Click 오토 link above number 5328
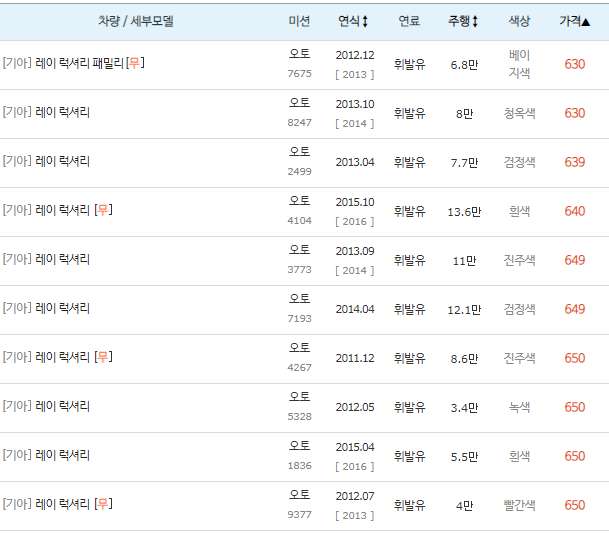Image resolution: width=609 pixels, height=534 pixels. coord(299,397)
